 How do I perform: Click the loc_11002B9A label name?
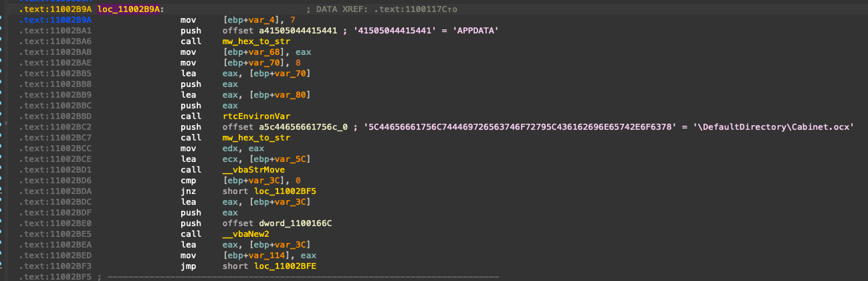tap(128, 10)
